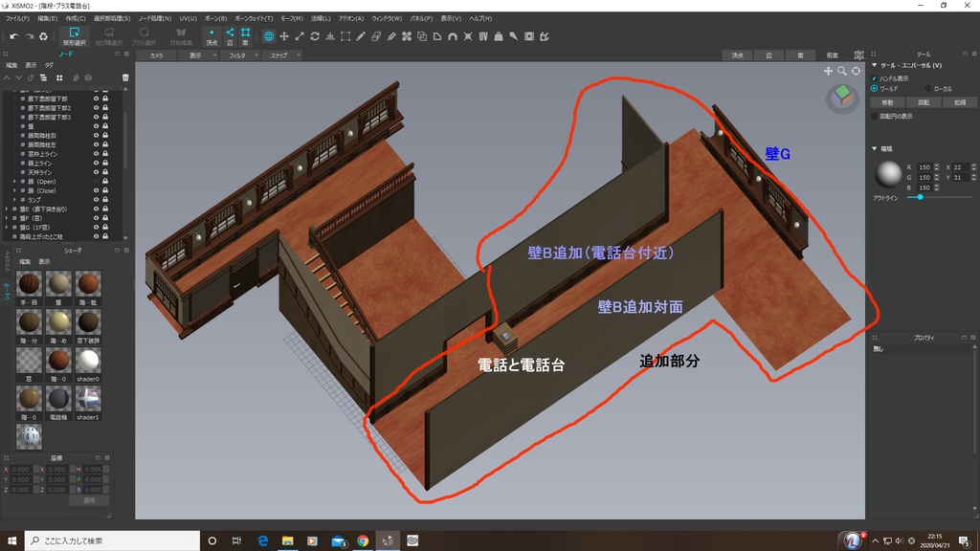The height and width of the screenshot is (551, 980).
Task: Adjust the アウトライン slider
Action: pos(940,197)
